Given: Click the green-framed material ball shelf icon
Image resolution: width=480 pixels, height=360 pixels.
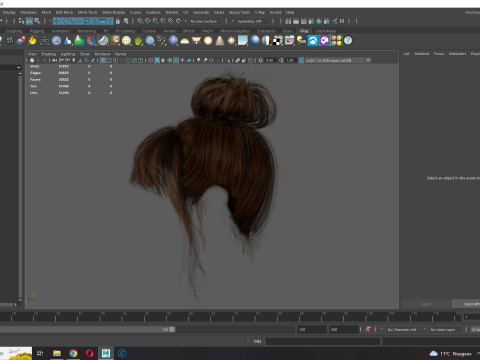Looking at the screenshot, I should pyautogui.click(x=103, y=41).
